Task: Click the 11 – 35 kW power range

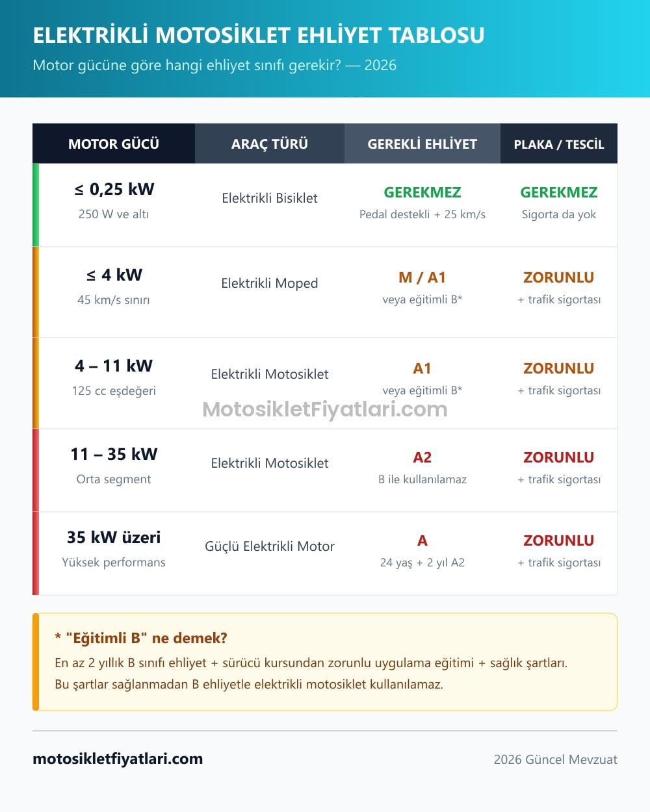Action: coord(114,454)
